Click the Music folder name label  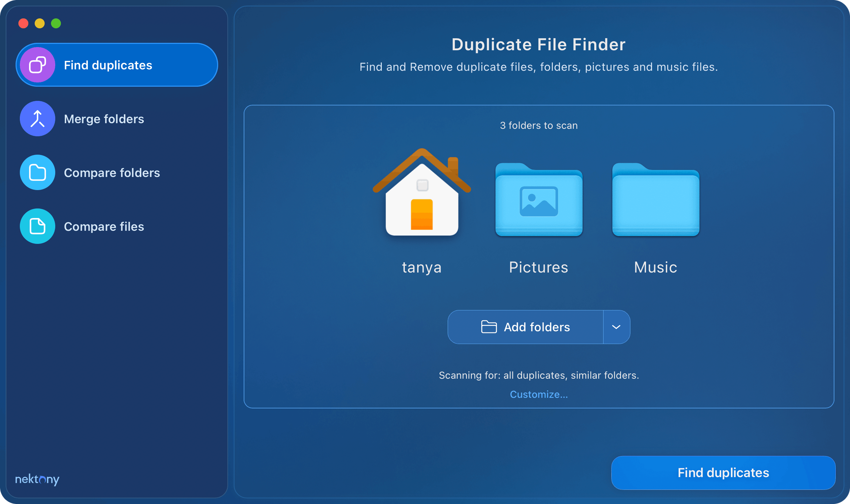pos(656,267)
